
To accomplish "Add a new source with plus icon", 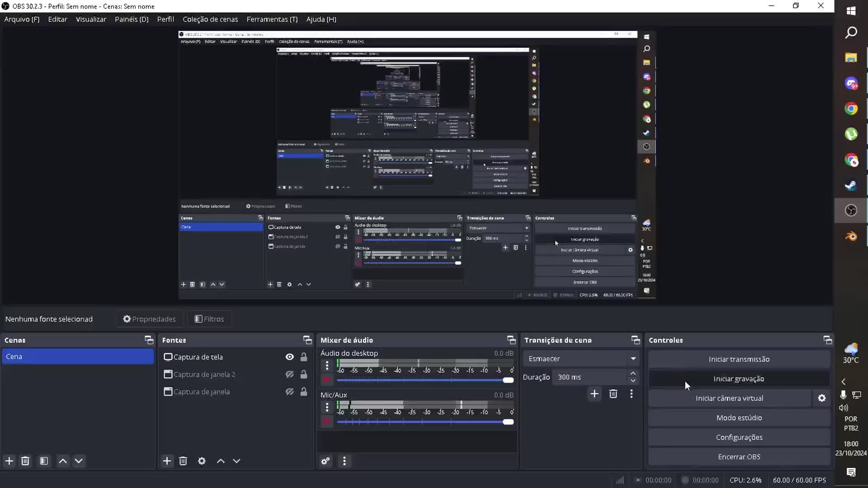I will coord(167,461).
